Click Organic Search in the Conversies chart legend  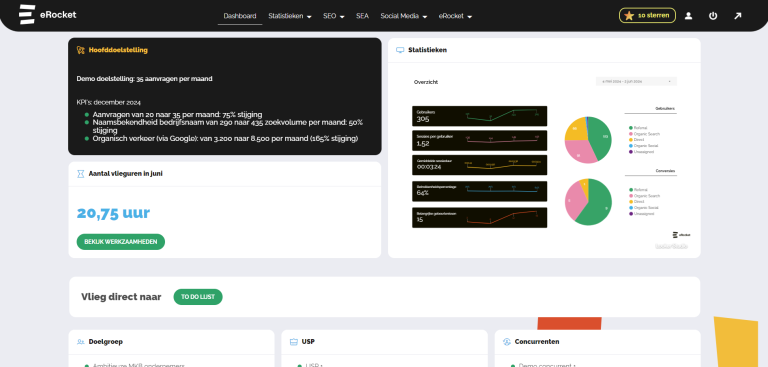coord(645,196)
